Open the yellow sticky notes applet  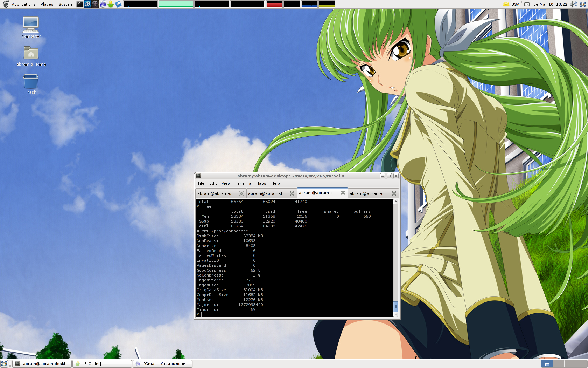(506, 4)
